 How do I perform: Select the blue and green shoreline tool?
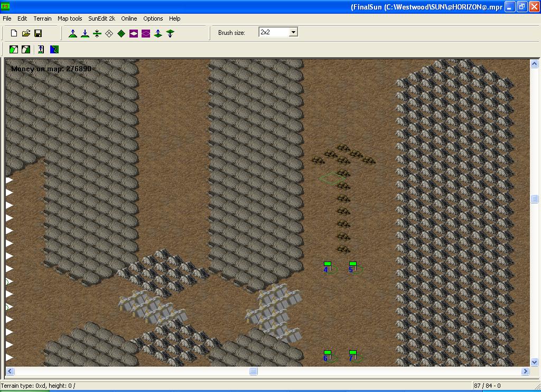coord(54,49)
